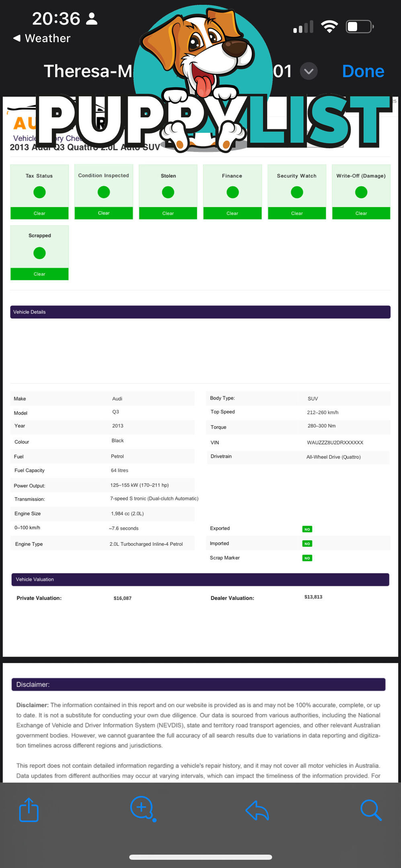Screen dimensions: 401x868
Task: Expand the document title dropdown chevron
Action: (x=309, y=71)
